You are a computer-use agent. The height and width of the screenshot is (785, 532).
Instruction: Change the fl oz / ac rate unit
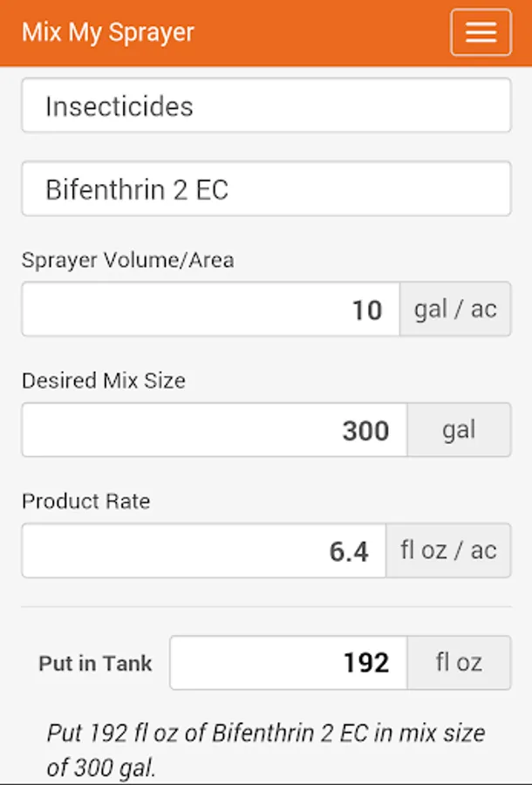pyautogui.click(x=448, y=551)
